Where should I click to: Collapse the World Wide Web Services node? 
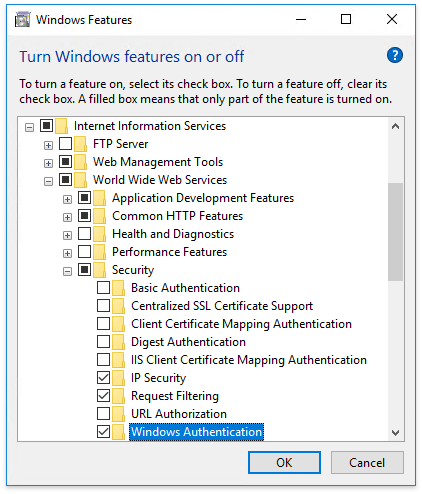coord(48,181)
